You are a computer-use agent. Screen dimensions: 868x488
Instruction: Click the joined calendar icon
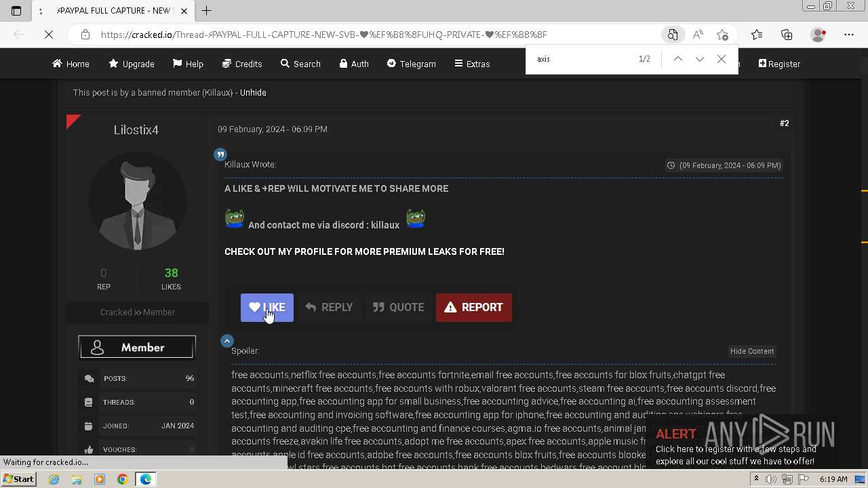(89, 426)
